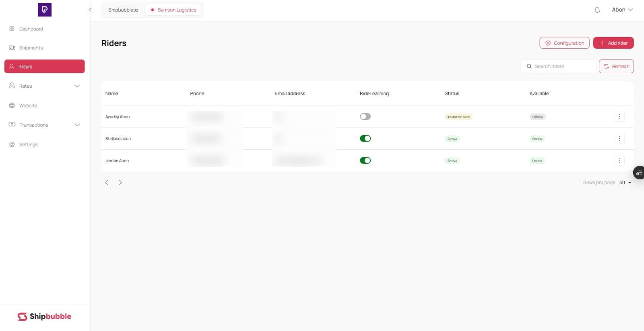This screenshot has height=331, width=644.
Task: Click Add rider button
Action: pyautogui.click(x=613, y=43)
